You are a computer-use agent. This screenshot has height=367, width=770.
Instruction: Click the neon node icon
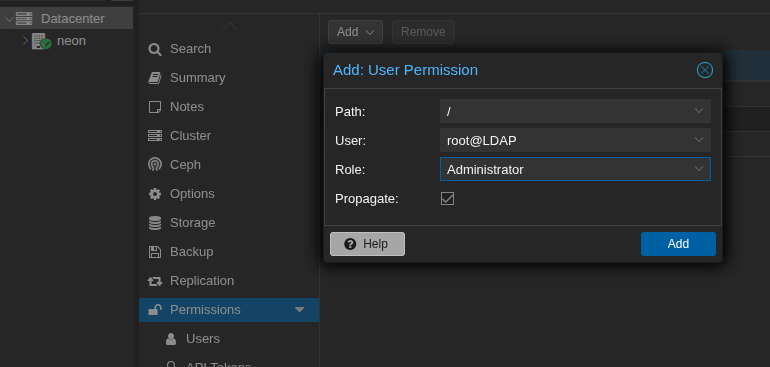(x=41, y=41)
